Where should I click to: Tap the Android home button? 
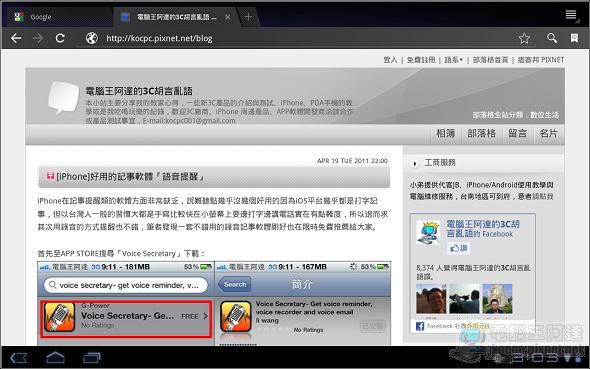(x=55, y=357)
